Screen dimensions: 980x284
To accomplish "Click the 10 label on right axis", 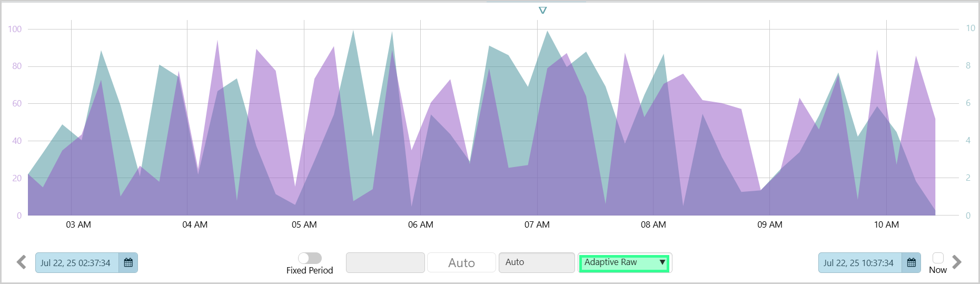I will 970,28.
